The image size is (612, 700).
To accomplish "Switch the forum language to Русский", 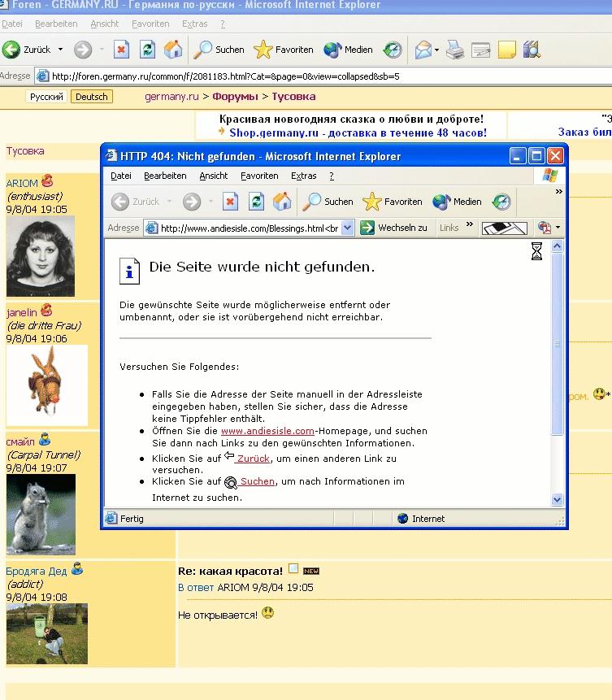I will coord(46,97).
